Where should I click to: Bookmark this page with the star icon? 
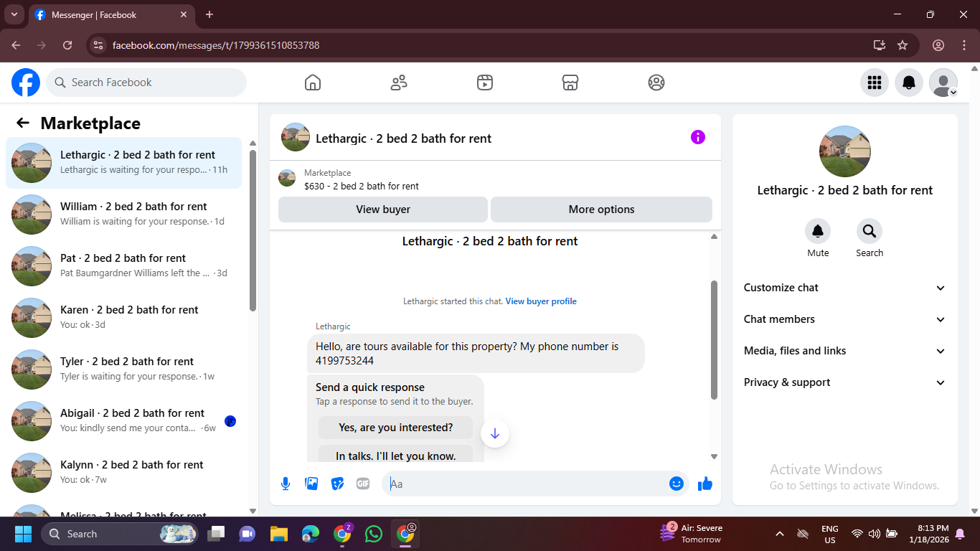pyautogui.click(x=903, y=45)
